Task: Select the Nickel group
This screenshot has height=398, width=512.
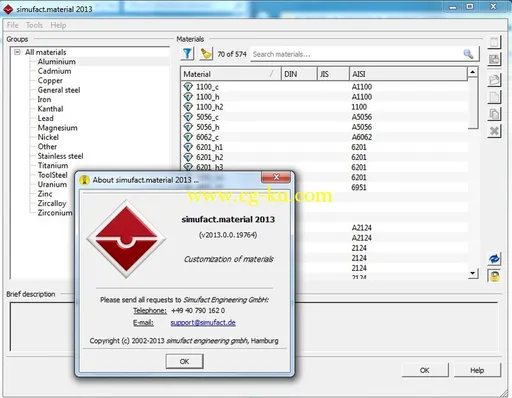Action: [48, 137]
